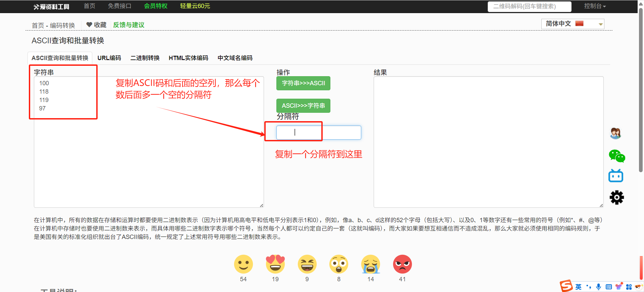The width and height of the screenshot is (644, 292).
Task: Click the value 118 in the input list
Action: [44, 92]
